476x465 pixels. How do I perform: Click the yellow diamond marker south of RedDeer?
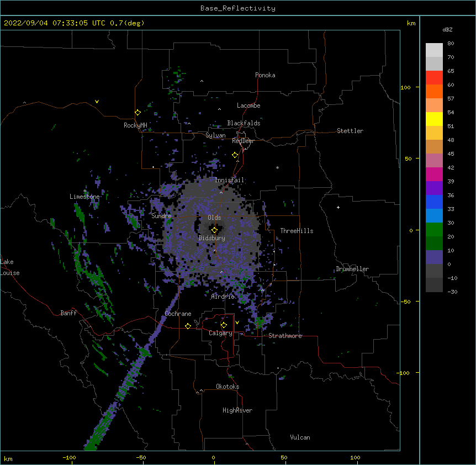tap(235, 155)
